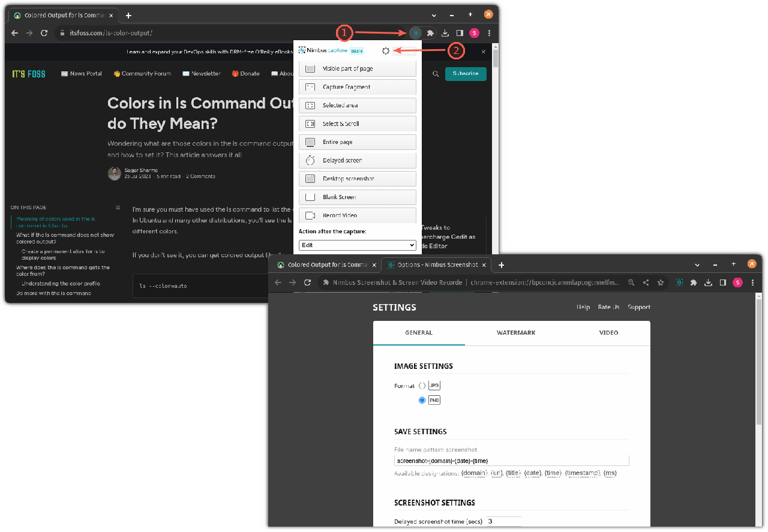Click the Options page vertical scrollbar
768x532 pixels.
[758, 360]
